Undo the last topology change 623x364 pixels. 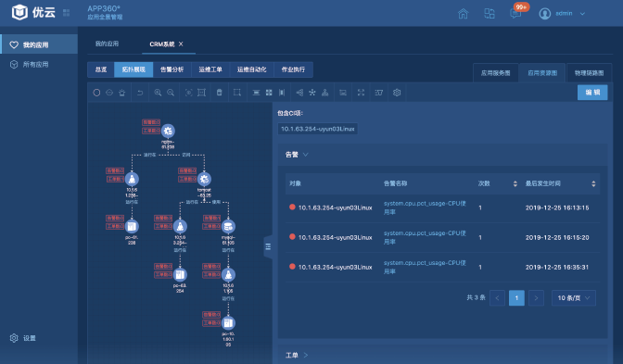click(x=140, y=93)
